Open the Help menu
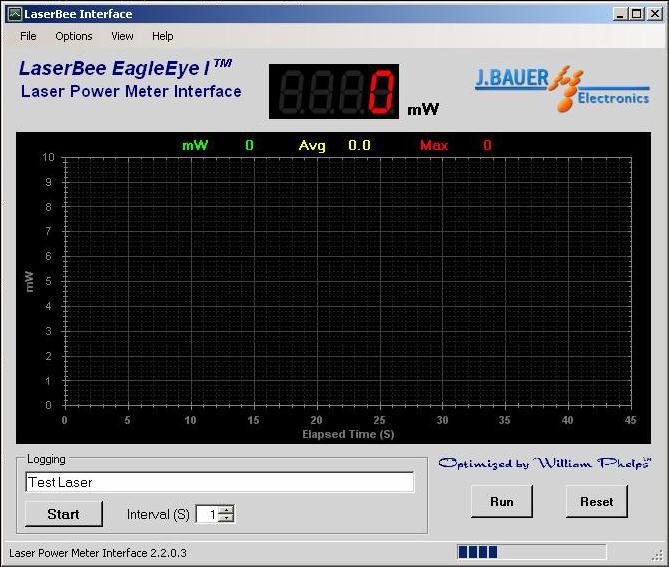This screenshot has width=669, height=567. [163, 36]
